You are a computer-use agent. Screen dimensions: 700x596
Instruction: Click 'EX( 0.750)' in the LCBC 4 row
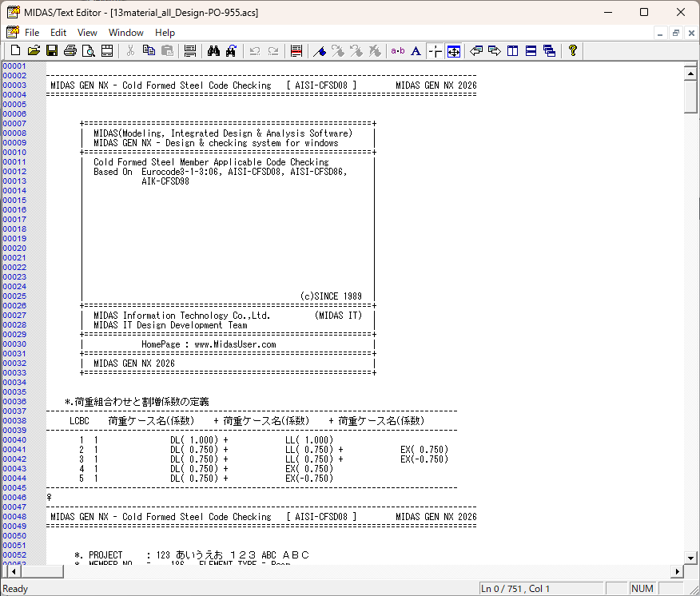[x=309, y=469]
